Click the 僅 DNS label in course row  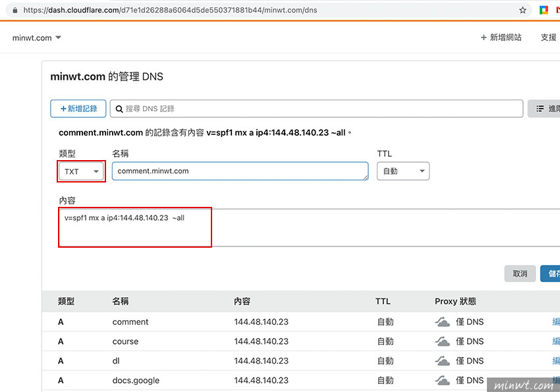point(470,342)
